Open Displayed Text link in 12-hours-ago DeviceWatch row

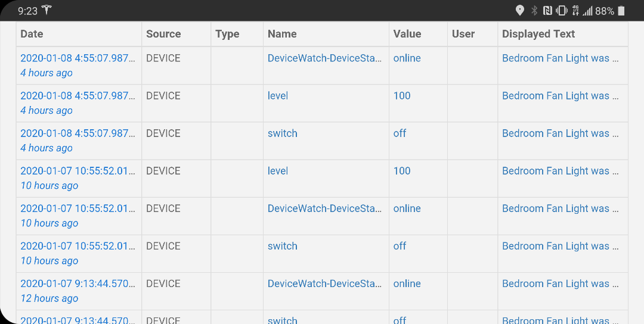coord(560,284)
